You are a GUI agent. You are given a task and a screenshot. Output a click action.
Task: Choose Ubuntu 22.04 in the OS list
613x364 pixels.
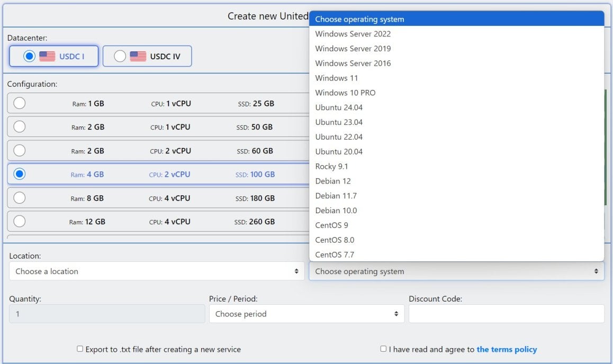point(457,136)
